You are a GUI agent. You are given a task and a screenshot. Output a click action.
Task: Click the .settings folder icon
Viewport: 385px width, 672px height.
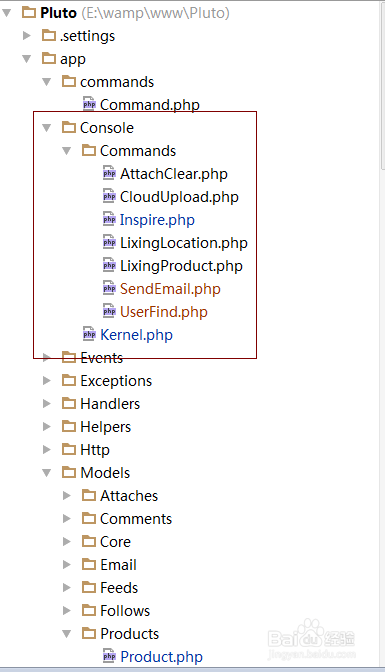click(48, 35)
